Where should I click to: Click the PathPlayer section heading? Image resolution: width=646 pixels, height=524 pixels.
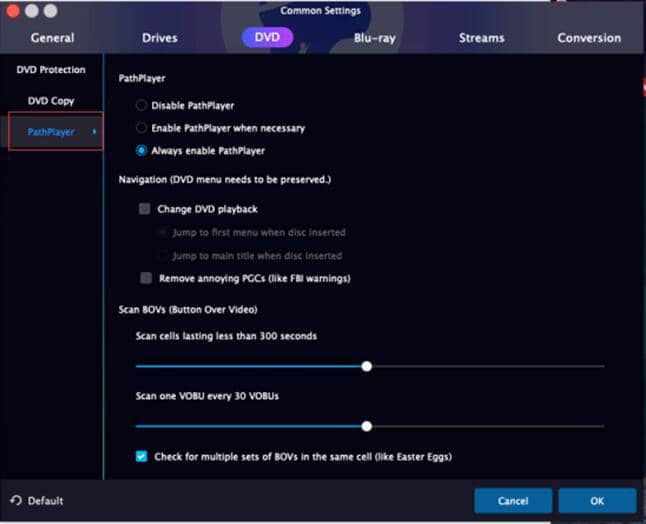click(142, 78)
